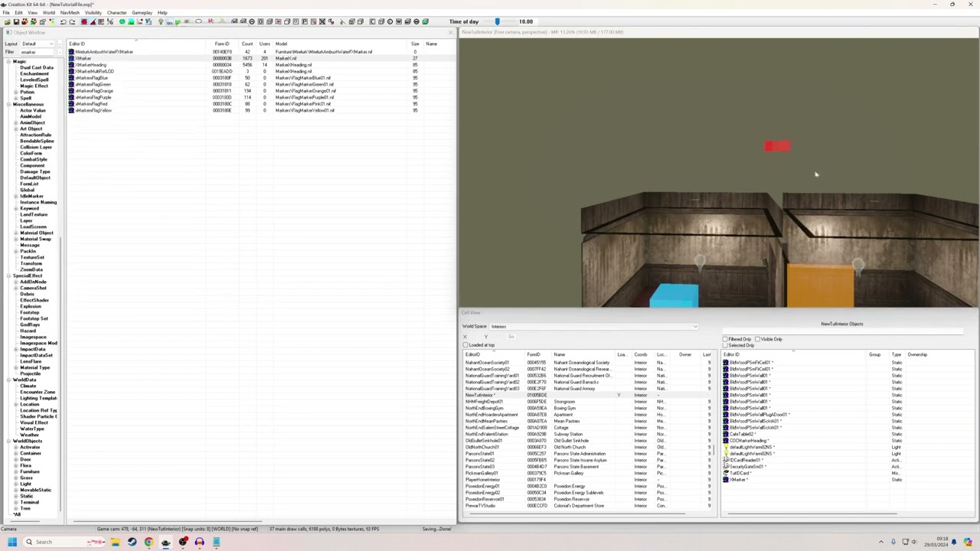Open the Character menu
This screenshot has height=551, width=980.
pyautogui.click(x=117, y=13)
